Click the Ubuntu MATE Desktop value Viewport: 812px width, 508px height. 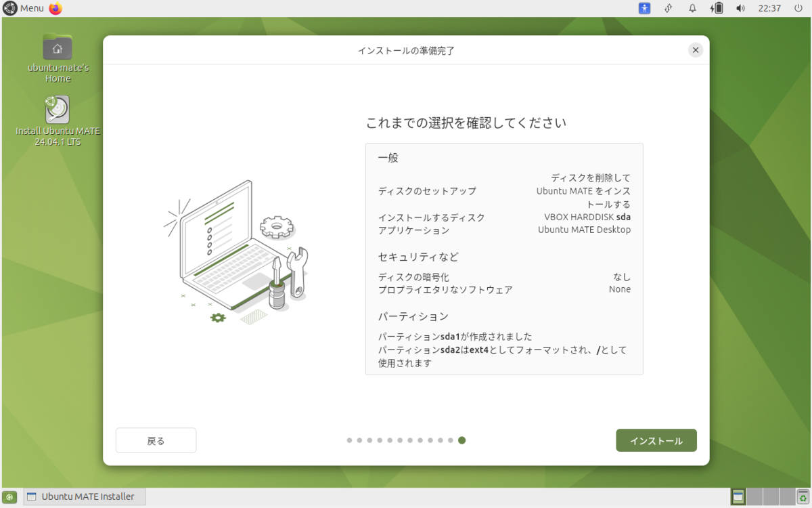click(x=585, y=230)
